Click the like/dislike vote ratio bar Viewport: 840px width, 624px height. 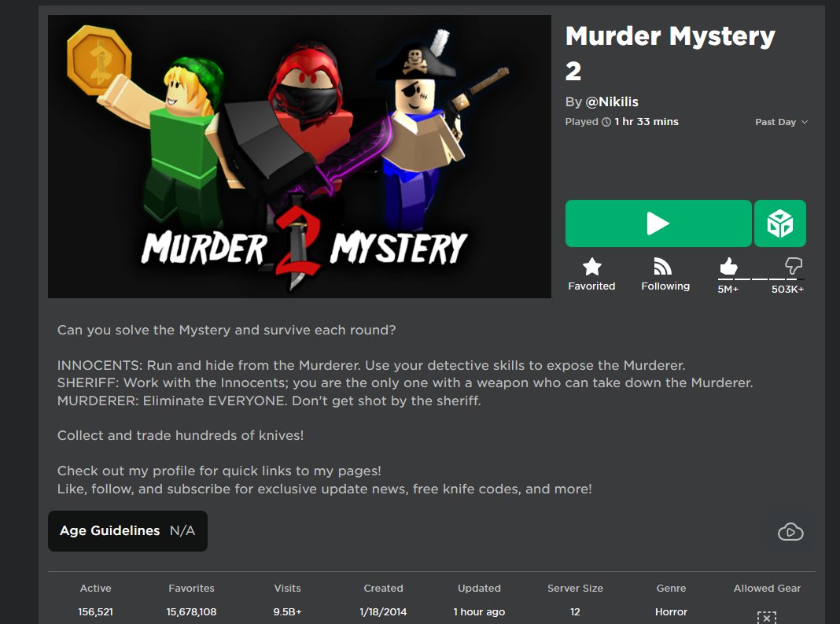761,279
